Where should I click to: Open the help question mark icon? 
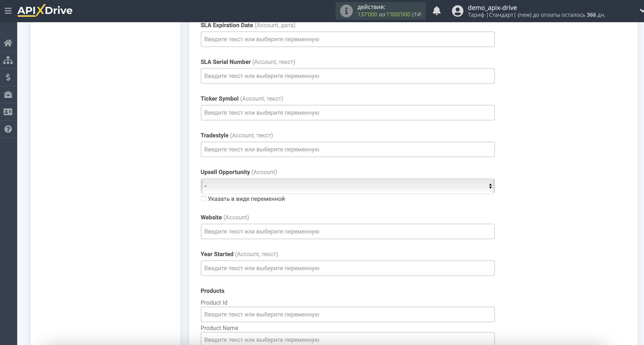[x=8, y=129]
